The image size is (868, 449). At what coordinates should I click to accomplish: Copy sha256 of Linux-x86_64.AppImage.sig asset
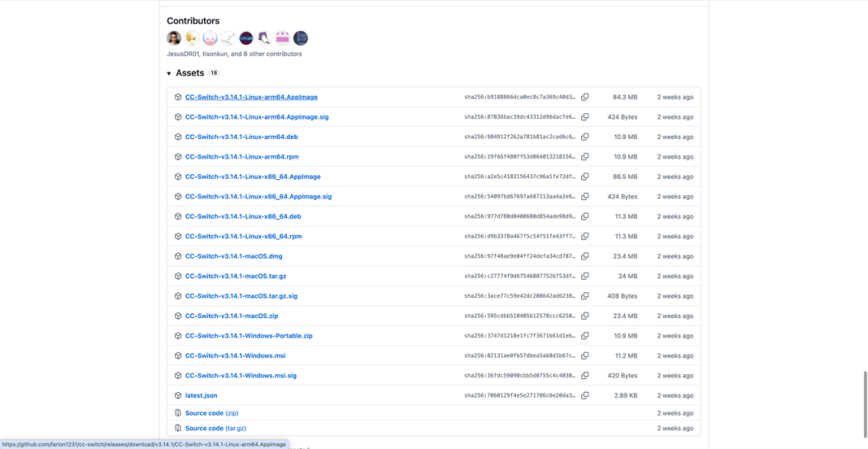(584, 196)
